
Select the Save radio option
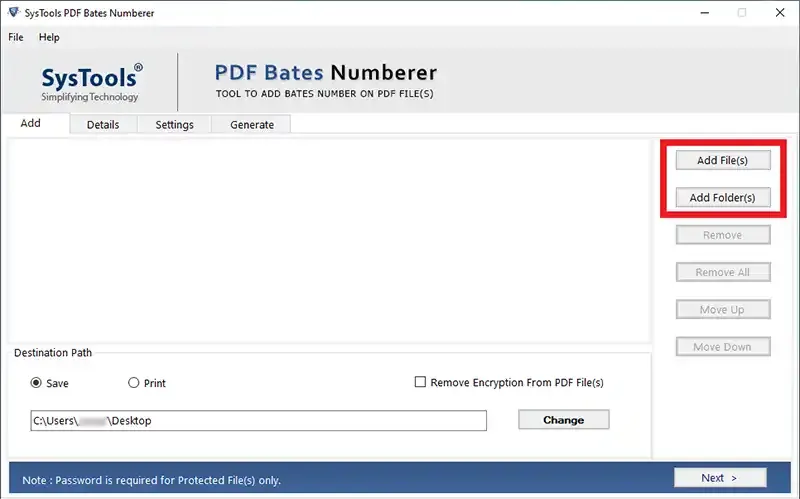36,383
